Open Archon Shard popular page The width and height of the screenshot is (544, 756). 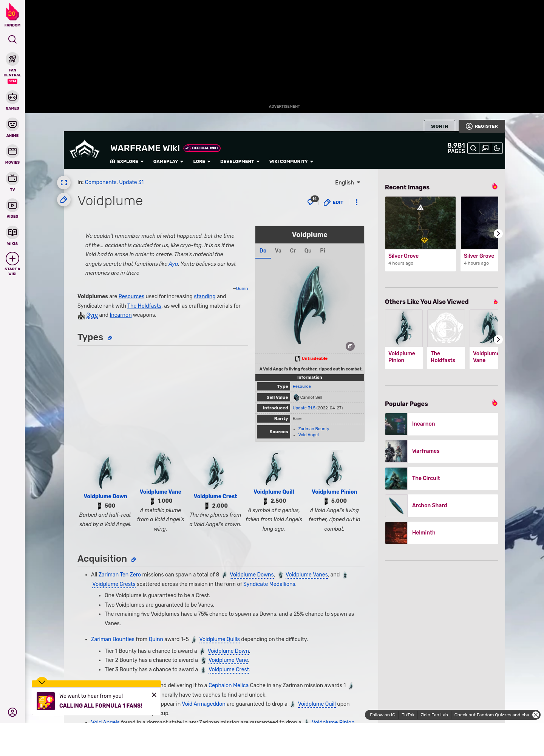click(442, 506)
